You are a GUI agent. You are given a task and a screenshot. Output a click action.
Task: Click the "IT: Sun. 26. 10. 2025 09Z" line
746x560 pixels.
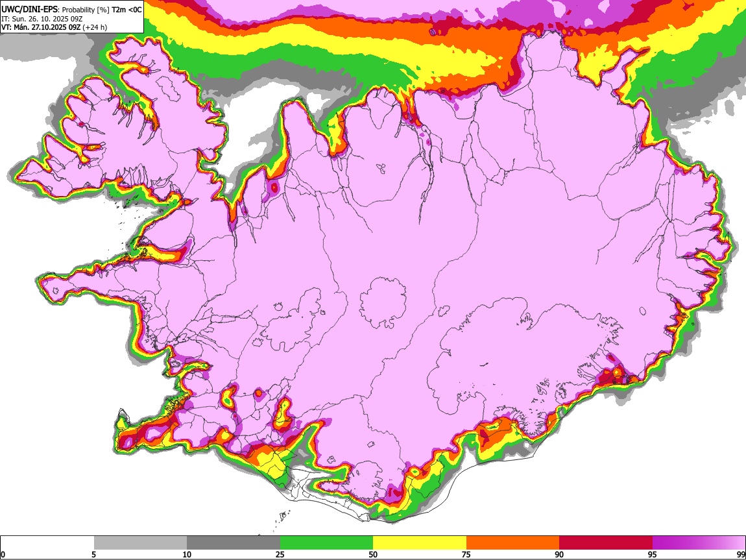42,19
